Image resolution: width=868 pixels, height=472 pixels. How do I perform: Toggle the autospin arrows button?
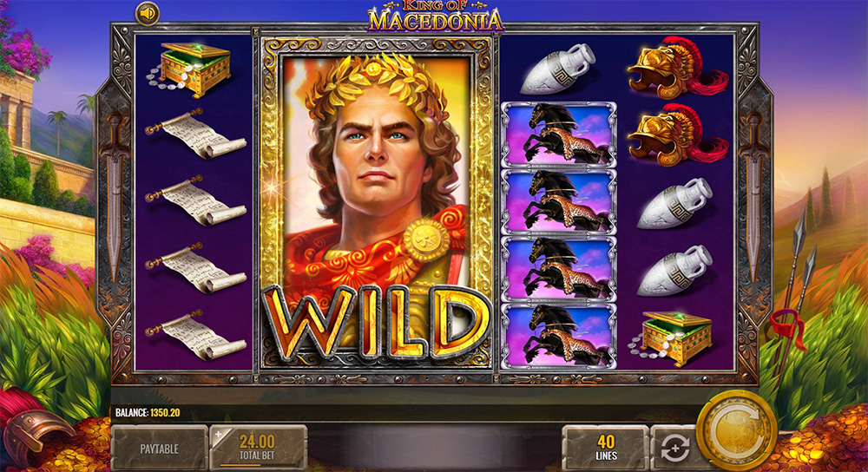tap(674, 449)
